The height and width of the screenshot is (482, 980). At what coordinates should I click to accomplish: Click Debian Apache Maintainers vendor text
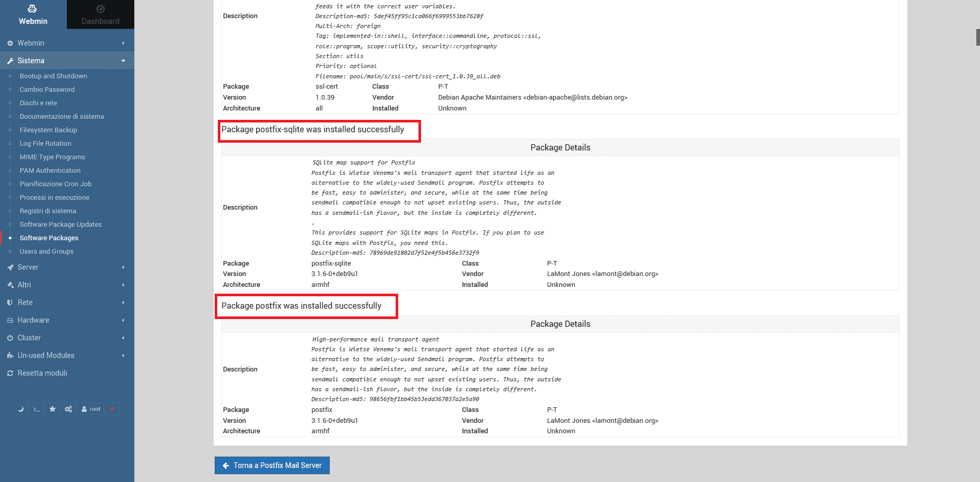(533, 98)
